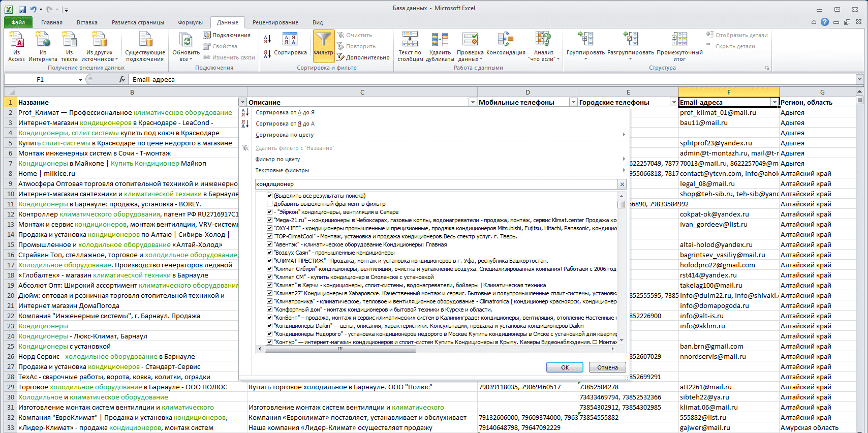The height and width of the screenshot is (433, 868).
Task: Open filter dropdown for Мобильные телефоны
Action: click(573, 102)
